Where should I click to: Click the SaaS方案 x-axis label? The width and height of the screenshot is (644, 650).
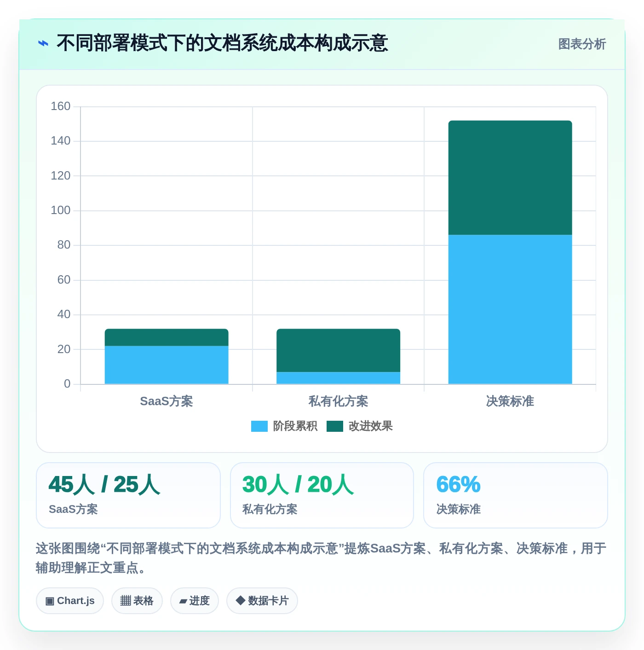(167, 401)
